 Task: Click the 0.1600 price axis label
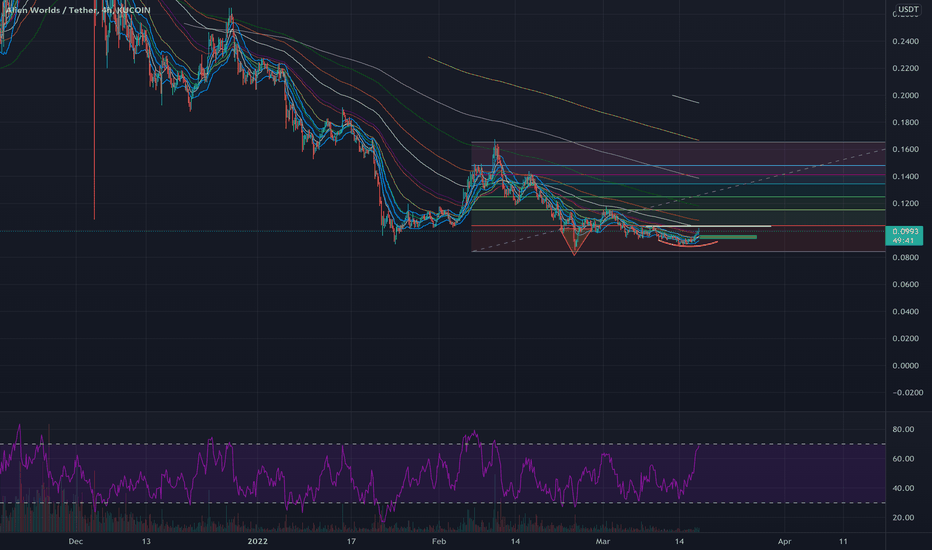coord(905,150)
